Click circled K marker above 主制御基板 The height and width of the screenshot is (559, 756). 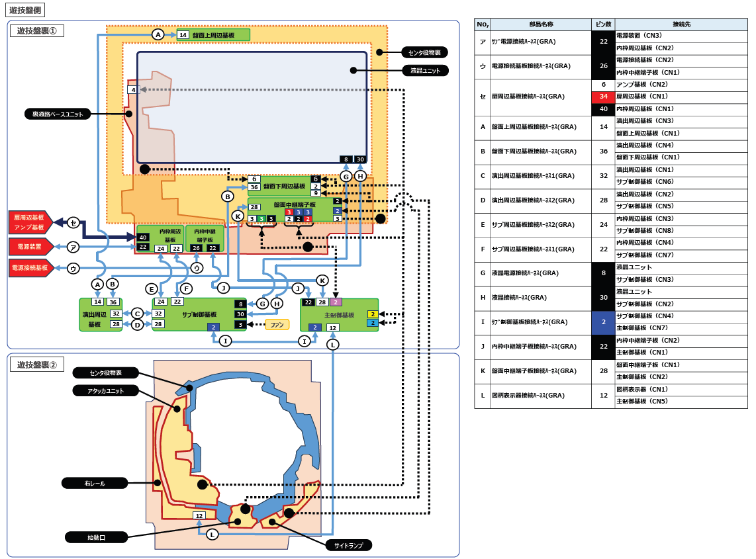tap(322, 280)
